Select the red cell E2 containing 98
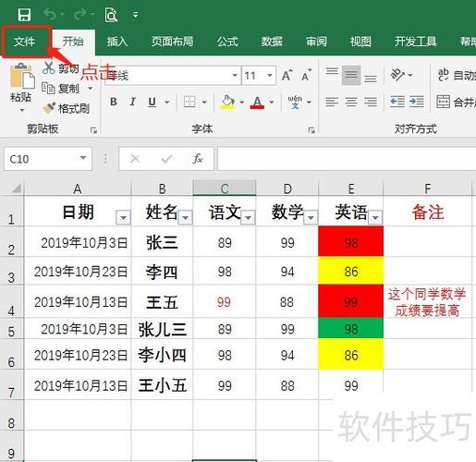 point(351,241)
